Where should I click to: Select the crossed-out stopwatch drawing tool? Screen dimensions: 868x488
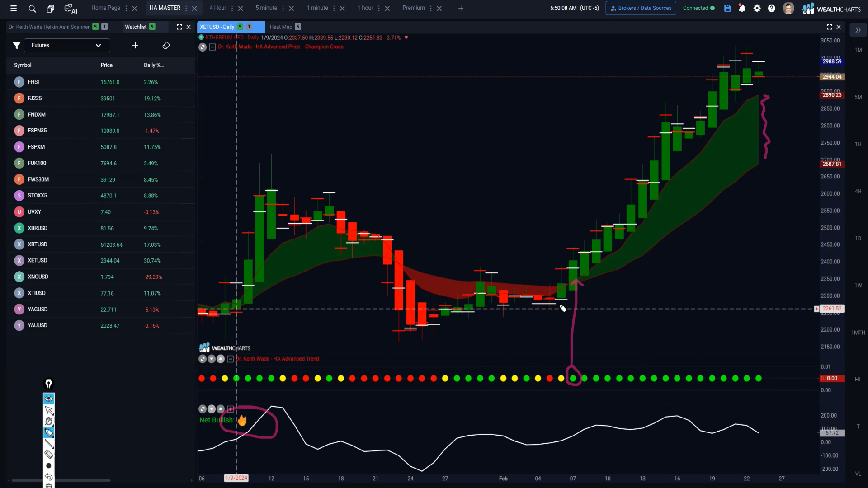(x=49, y=421)
